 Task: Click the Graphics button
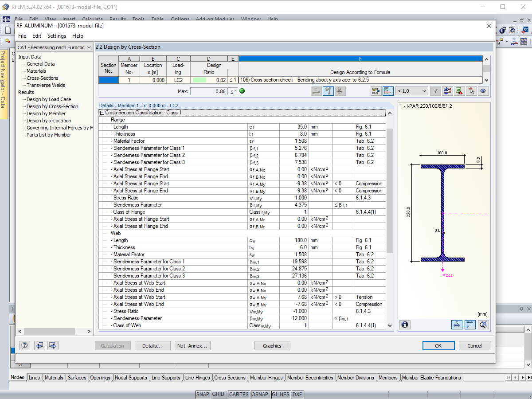click(272, 346)
